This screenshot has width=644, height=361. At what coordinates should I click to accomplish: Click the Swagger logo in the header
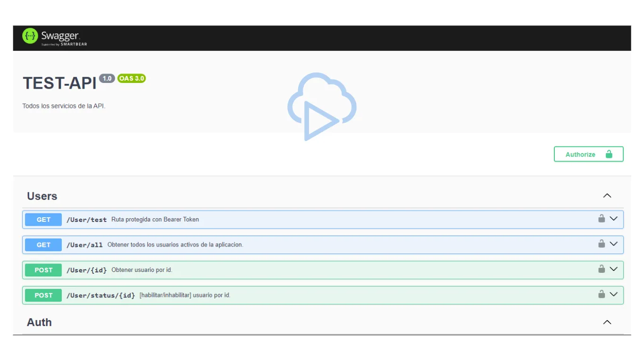point(55,37)
